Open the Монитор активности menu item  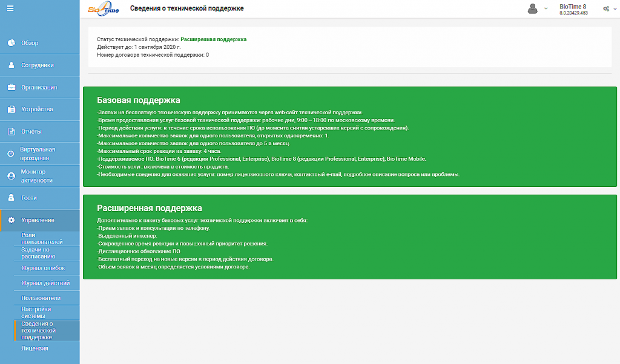coord(39,176)
